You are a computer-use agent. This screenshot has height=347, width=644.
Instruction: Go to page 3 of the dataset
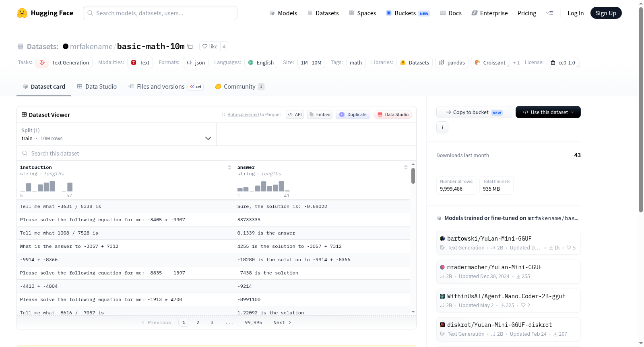tap(212, 322)
